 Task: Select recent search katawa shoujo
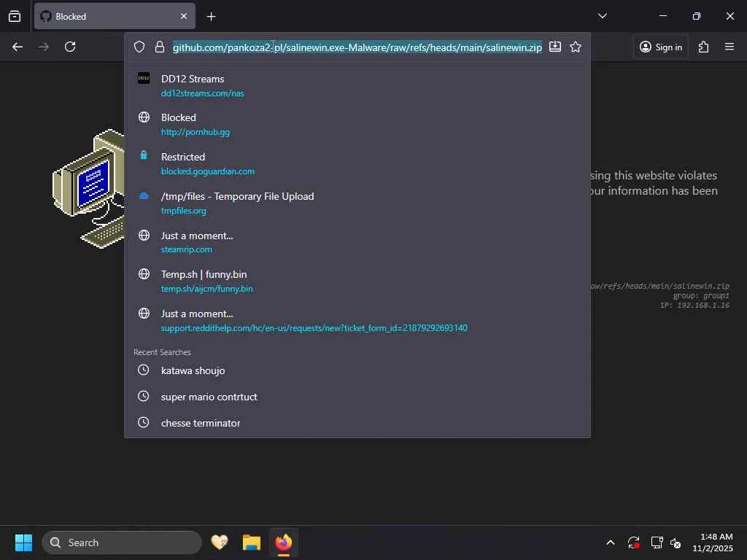357,370
